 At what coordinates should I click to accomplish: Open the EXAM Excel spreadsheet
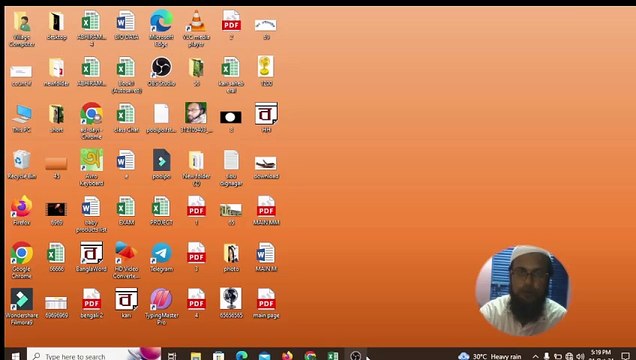[x=126, y=210]
